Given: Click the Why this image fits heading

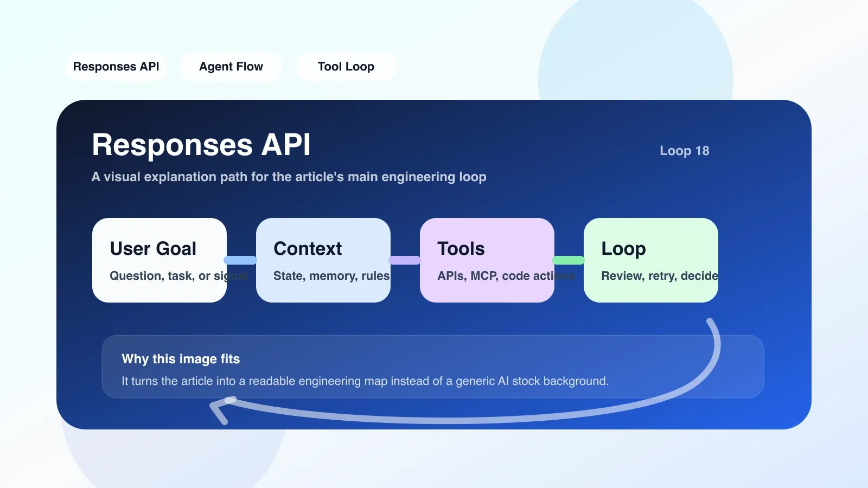Looking at the screenshot, I should pos(181,359).
